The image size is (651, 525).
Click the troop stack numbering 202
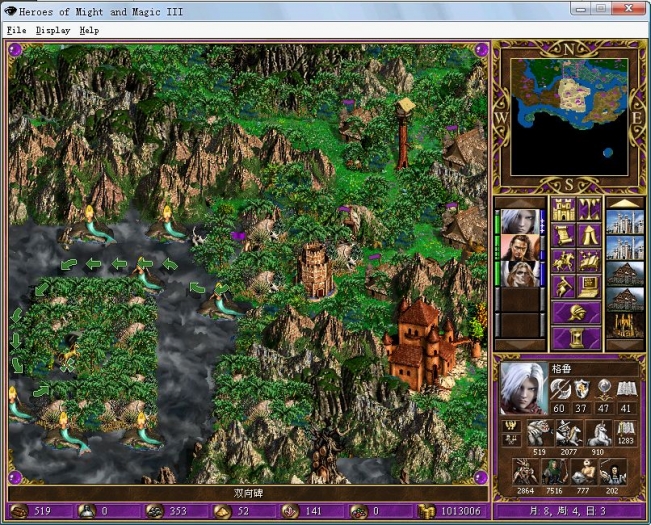(613, 472)
